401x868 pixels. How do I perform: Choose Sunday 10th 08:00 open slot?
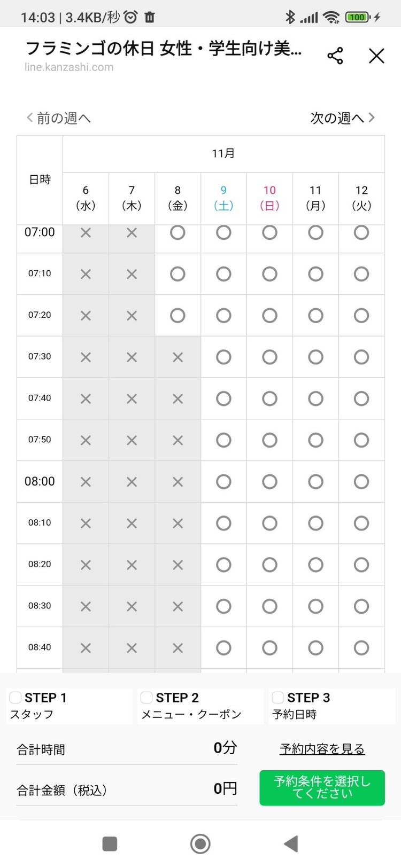tap(269, 481)
